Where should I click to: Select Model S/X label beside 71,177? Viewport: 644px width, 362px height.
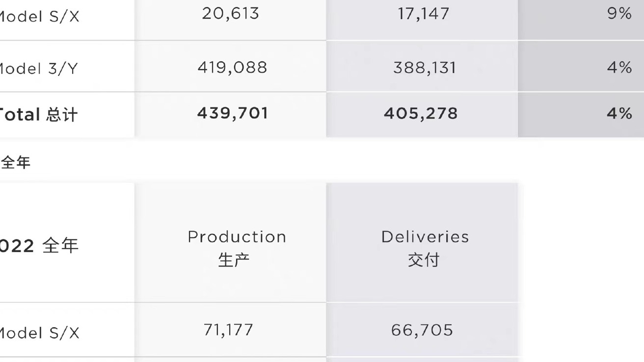click(x=39, y=333)
